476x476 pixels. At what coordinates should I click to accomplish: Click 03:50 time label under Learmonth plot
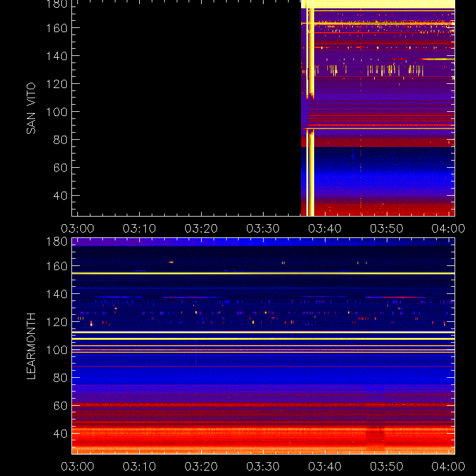[x=386, y=466]
